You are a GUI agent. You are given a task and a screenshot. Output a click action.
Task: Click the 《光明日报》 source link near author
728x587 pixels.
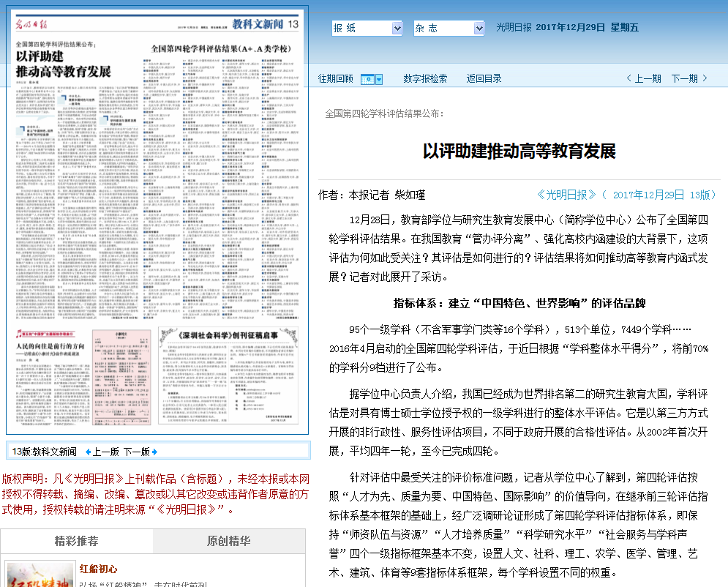coord(566,195)
